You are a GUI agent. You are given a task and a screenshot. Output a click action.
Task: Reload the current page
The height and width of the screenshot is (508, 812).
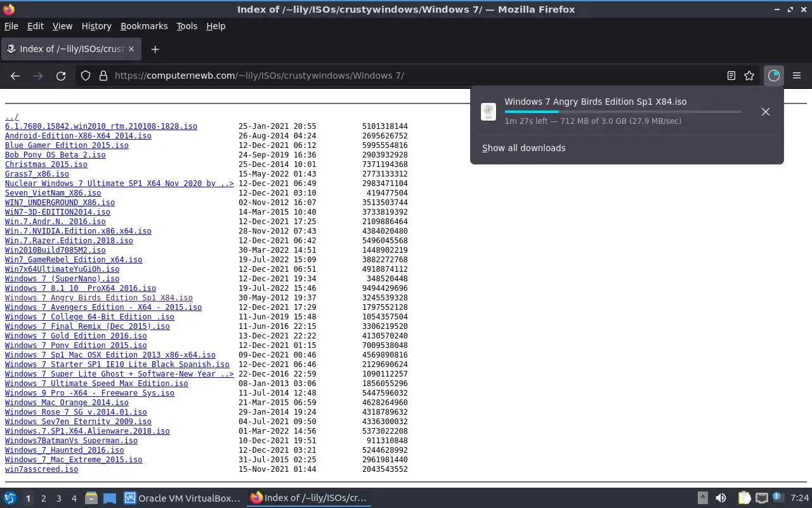61,76
